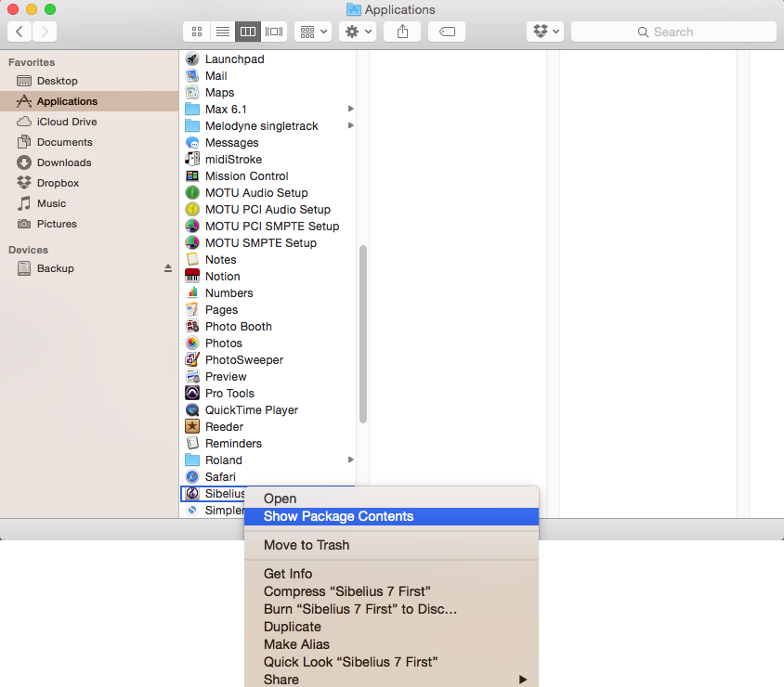Viewport: 784px width, 687px height.
Task: Choose Show Package Contents from menu
Action: [338, 516]
